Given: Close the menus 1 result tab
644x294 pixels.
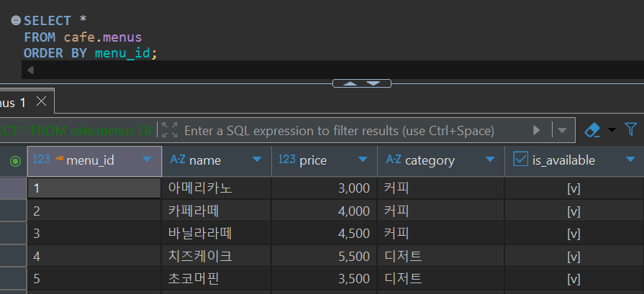Looking at the screenshot, I should [x=42, y=101].
